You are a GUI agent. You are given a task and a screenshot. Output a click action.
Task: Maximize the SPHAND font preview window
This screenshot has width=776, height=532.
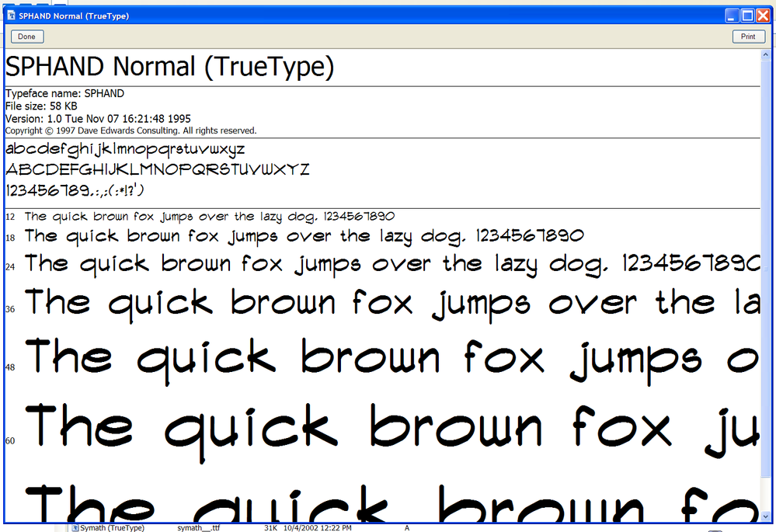[746, 15]
